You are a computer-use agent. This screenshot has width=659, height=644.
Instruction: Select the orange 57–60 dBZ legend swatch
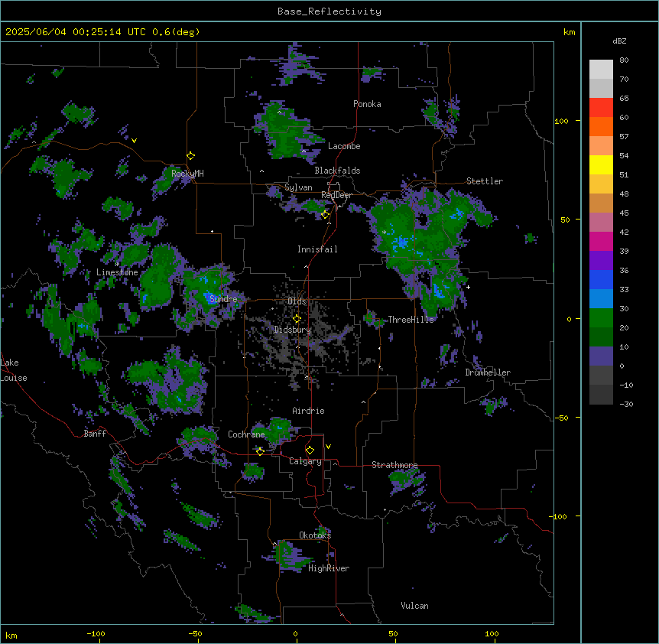coord(601,126)
